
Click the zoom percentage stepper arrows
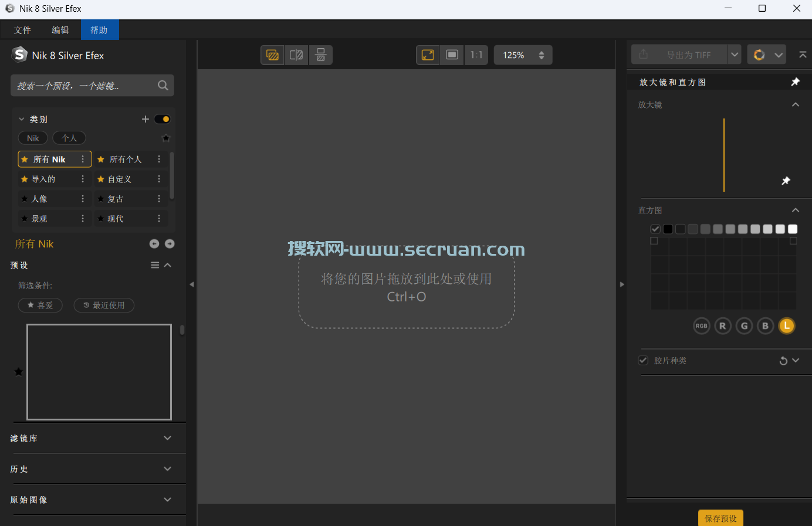click(x=542, y=55)
